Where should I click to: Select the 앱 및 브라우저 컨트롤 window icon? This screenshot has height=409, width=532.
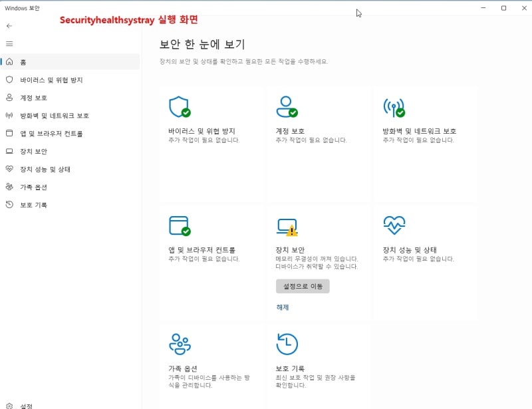(x=179, y=224)
